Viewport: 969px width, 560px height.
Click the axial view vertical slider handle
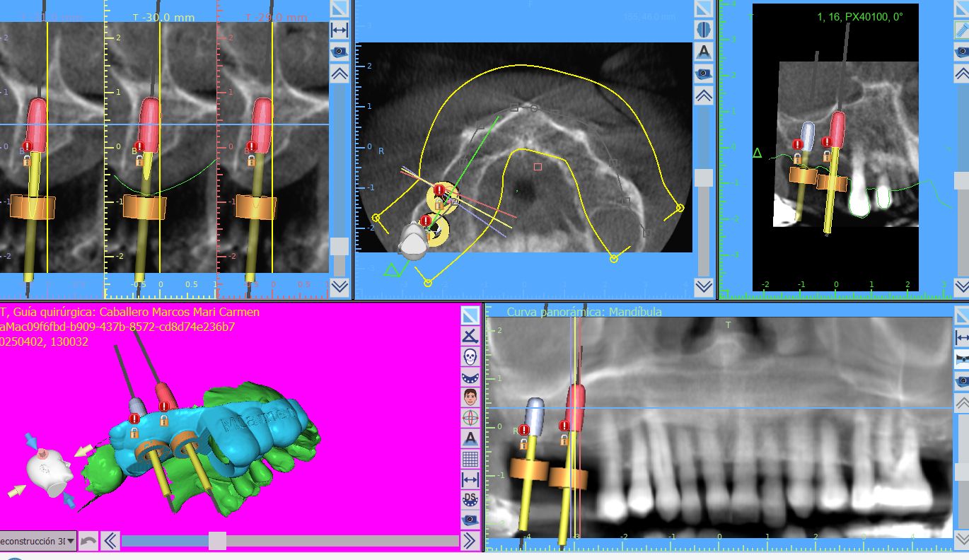pyautogui.click(x=703, y=177)
